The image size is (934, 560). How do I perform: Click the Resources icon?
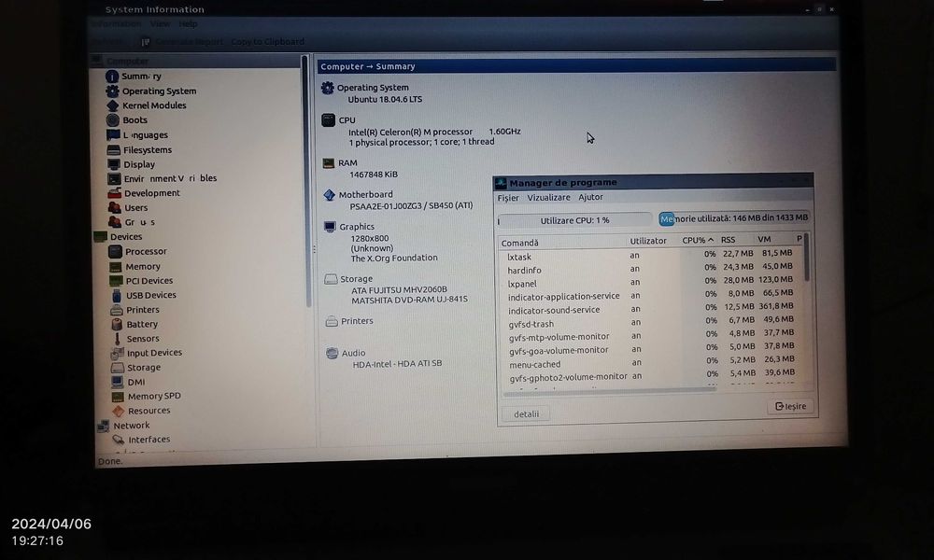(x=118, y=411)
